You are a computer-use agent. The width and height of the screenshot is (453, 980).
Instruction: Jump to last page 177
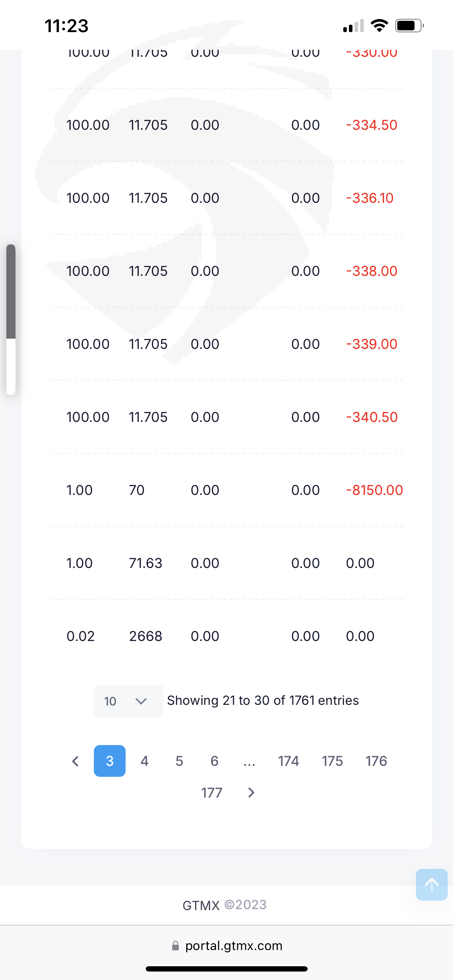211,792
